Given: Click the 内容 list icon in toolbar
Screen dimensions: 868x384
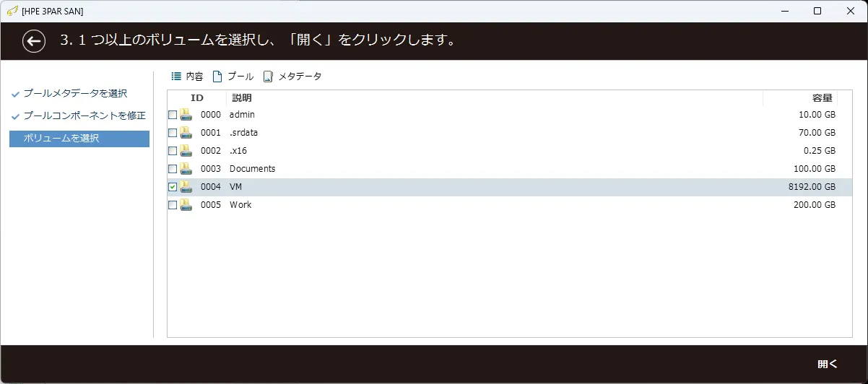Looking at the screenshot, I should coord(175,76).
